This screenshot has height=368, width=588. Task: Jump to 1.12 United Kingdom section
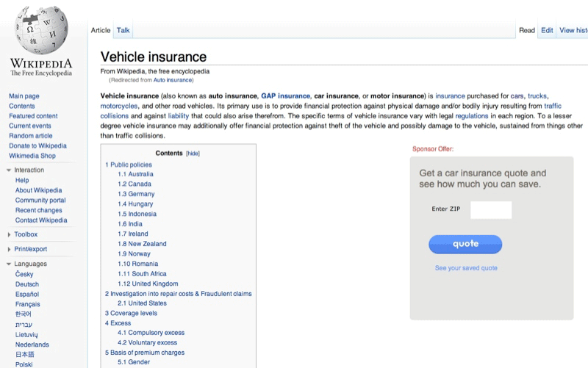(x=148, y=284)
